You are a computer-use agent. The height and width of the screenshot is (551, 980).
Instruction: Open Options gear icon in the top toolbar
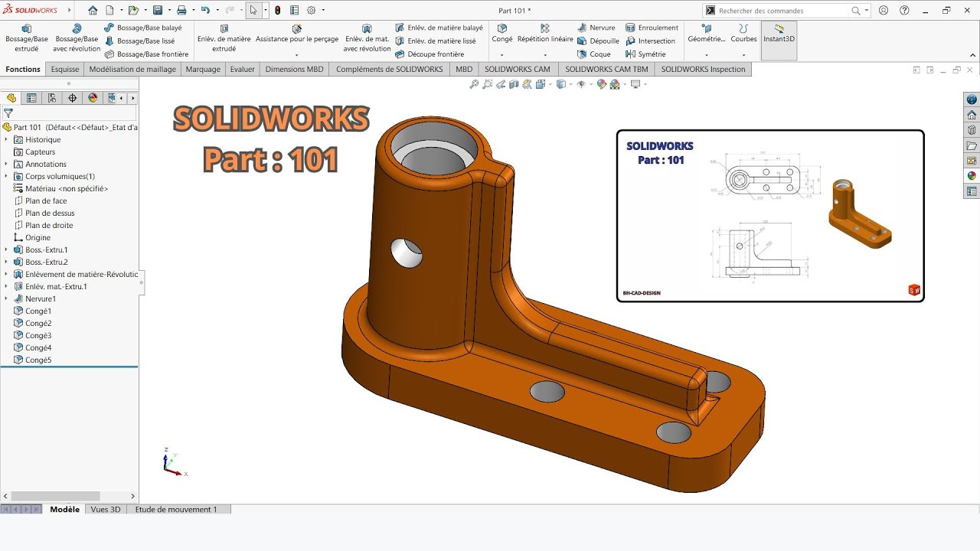tap(312, 11)
